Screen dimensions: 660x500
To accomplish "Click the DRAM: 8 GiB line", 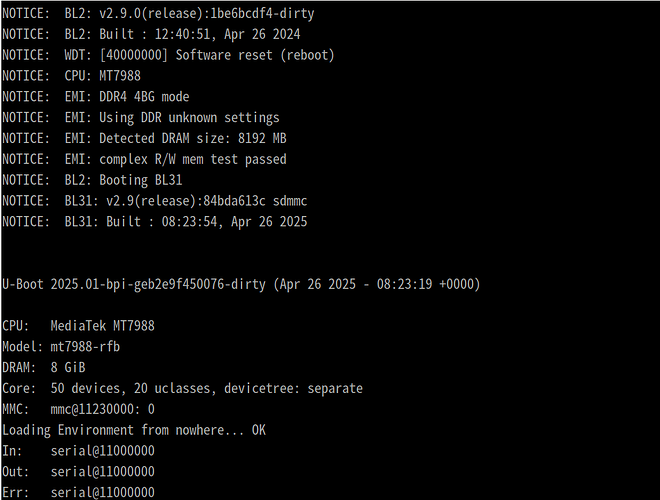I will tap(44, 368).
